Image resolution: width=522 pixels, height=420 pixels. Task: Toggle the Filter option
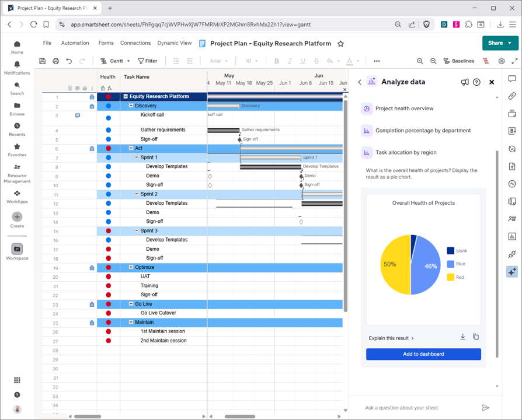147,61
